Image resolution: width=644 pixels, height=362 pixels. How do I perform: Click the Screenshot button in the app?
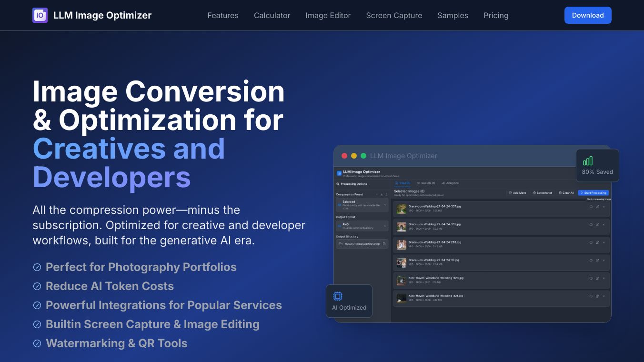tap(543, 193)
